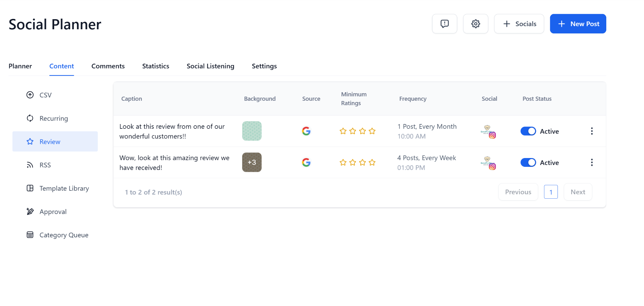Open the kebab menu on the second row

(x=592, y=162)
